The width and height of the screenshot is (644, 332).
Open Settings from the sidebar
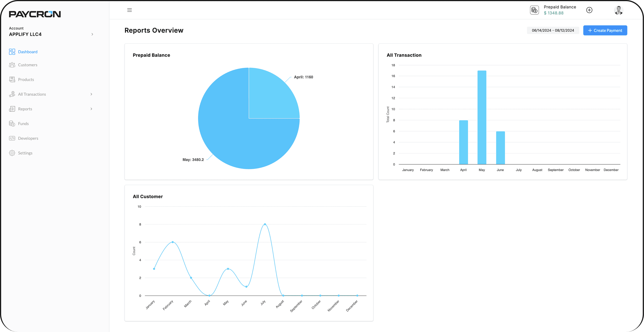[12, 153]
